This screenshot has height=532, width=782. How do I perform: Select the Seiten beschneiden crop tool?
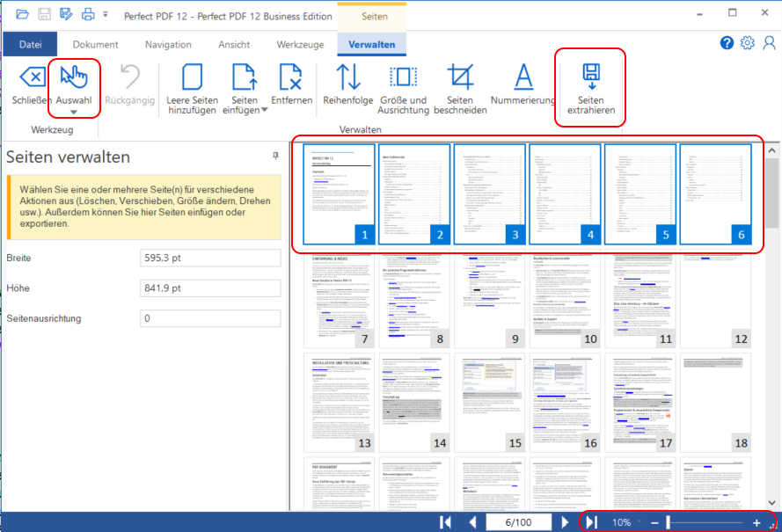coord(460,79)
